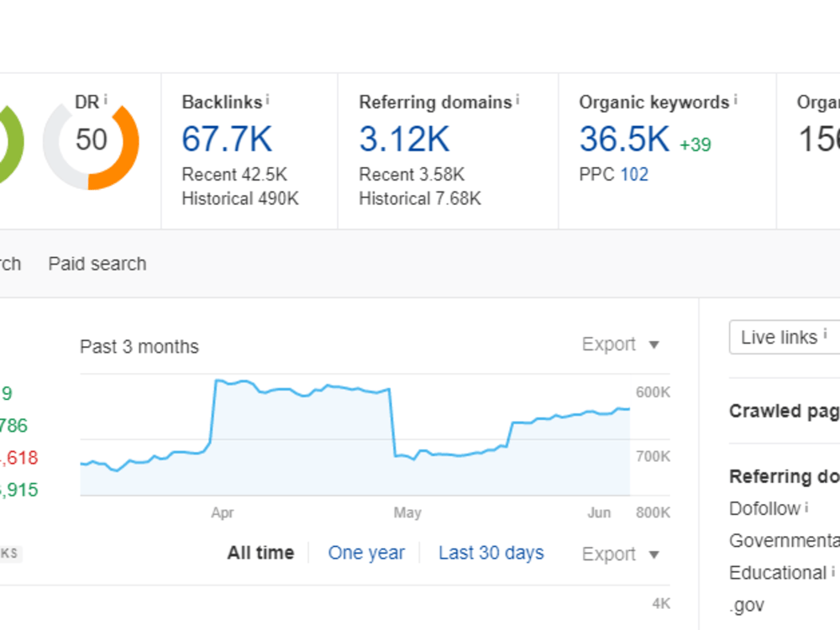840x630 pixels.
Task: Select the All time range
Action: [x=261, y=553]
